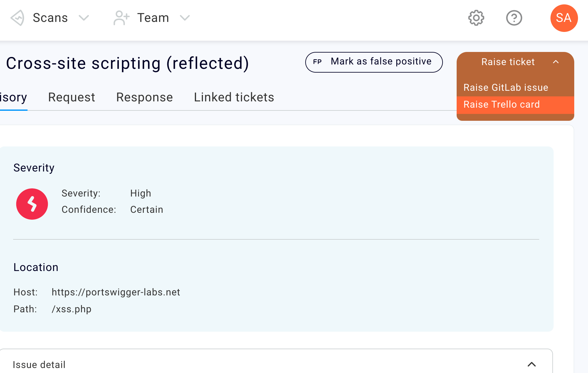Click the FP badge icon

[317, 62]
